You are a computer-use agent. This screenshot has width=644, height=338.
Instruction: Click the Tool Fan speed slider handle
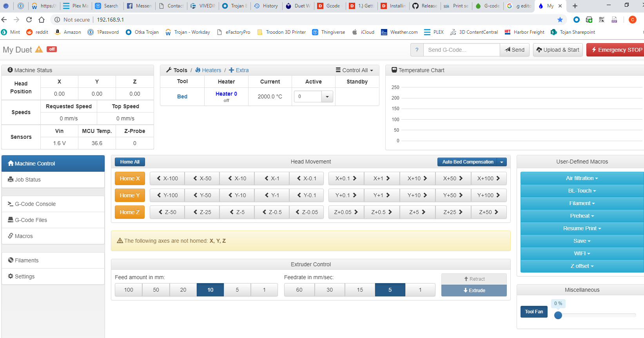[558, 315]
